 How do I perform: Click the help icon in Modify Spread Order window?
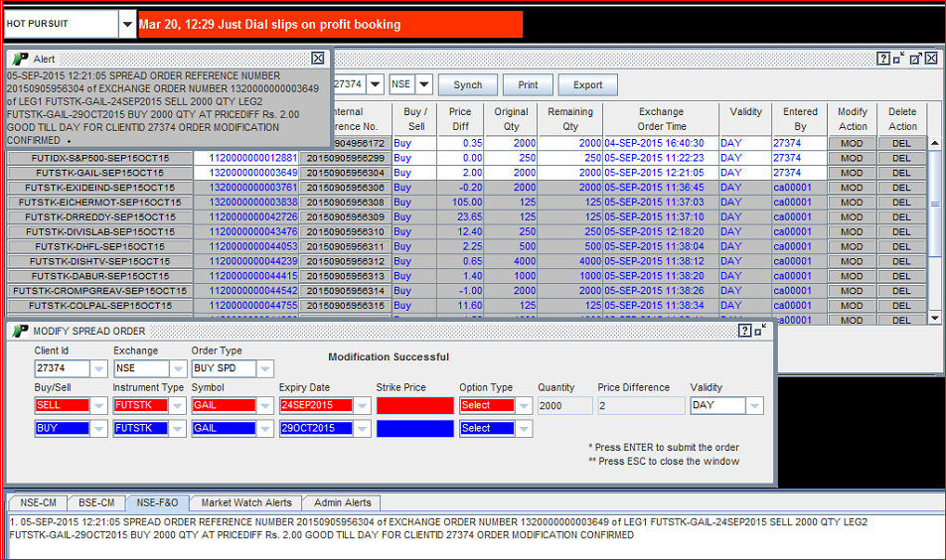coord(744,330)
